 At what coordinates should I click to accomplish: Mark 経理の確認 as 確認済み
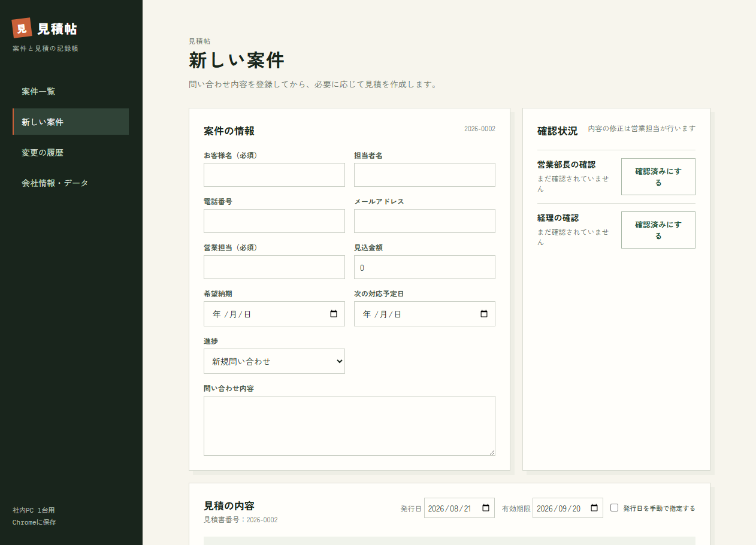658,230
